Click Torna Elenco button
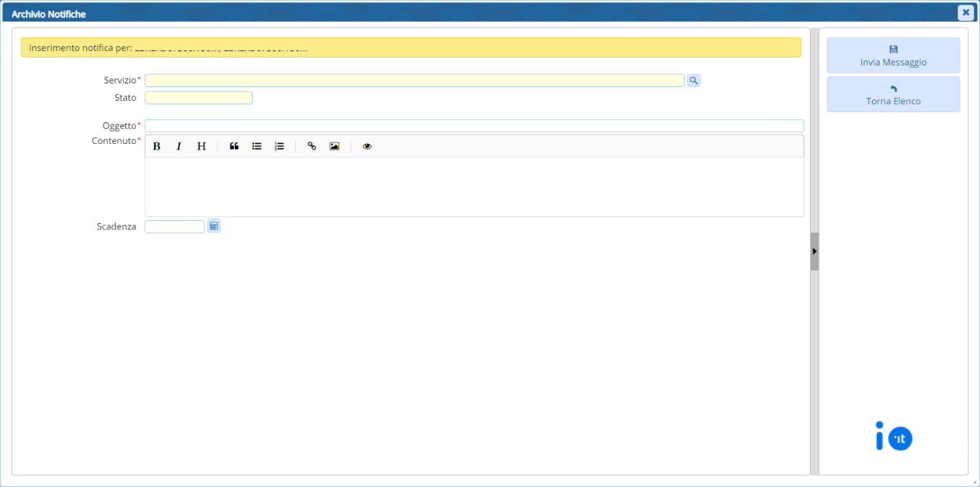 pyautogui.click(x=893, y=94)
